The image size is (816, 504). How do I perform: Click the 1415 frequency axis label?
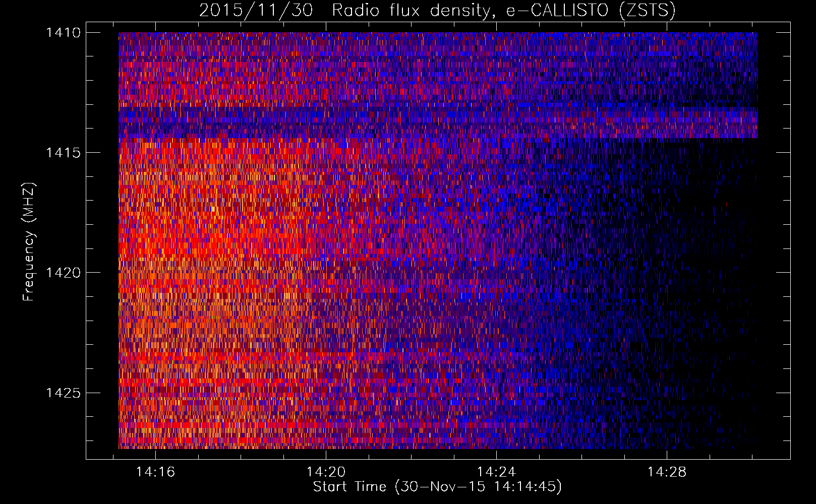63,153
